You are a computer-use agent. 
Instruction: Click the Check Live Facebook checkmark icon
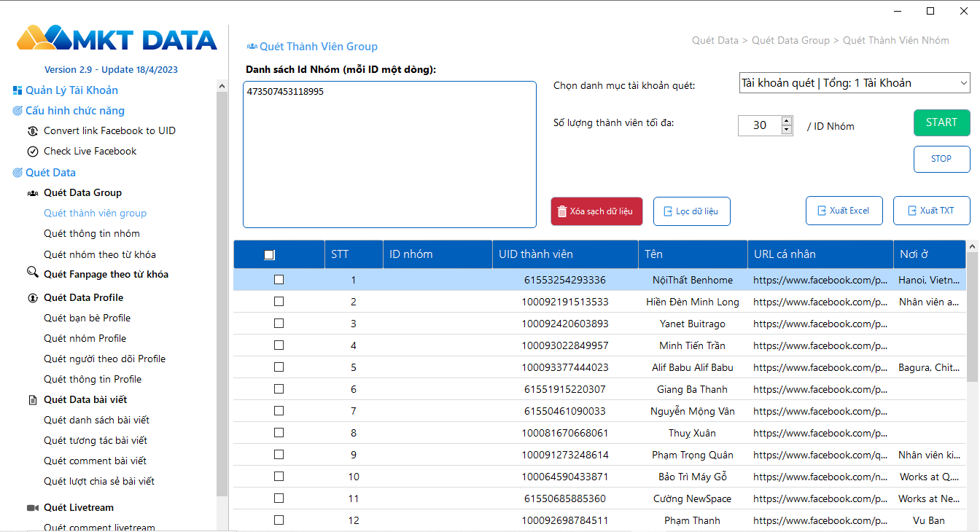pyautogui.click(x=33, y=152)
